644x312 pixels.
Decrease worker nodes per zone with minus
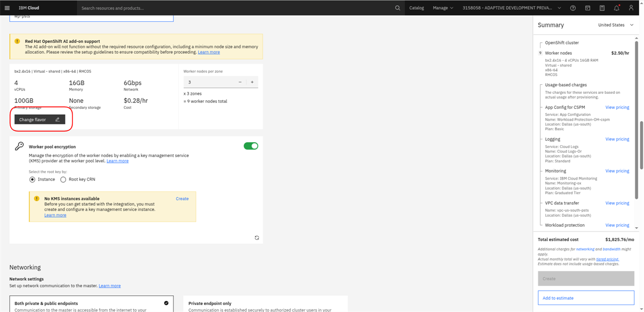[240, 82]
